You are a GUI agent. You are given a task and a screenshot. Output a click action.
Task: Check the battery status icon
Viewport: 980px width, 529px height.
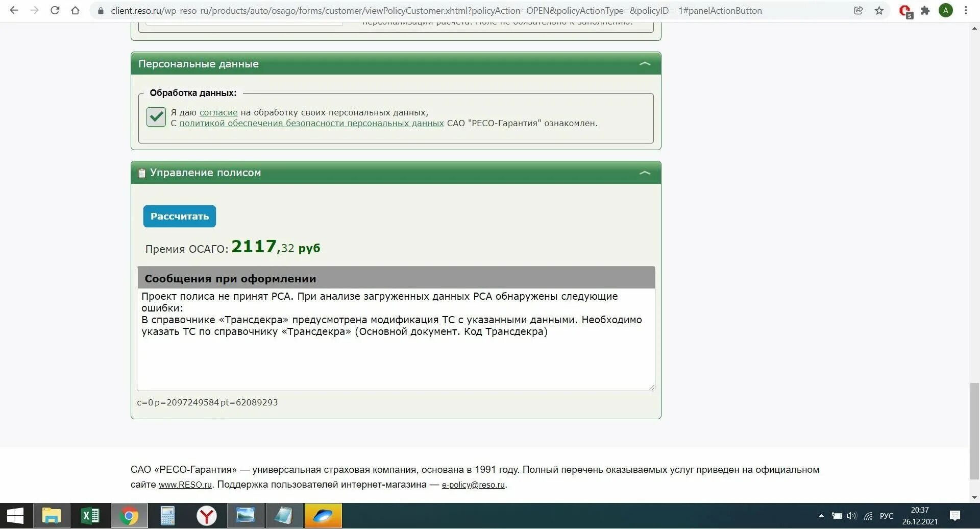pyautogui.click(x=837, y=516)
